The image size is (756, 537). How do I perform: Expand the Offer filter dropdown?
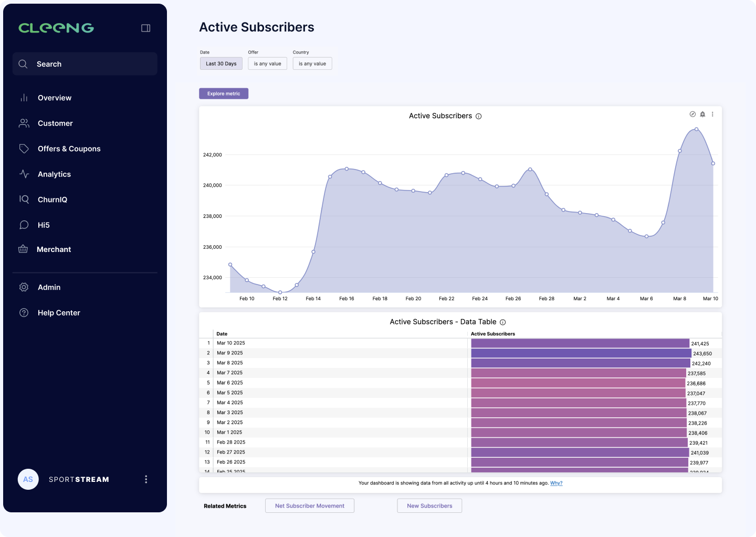click(267, 64)
